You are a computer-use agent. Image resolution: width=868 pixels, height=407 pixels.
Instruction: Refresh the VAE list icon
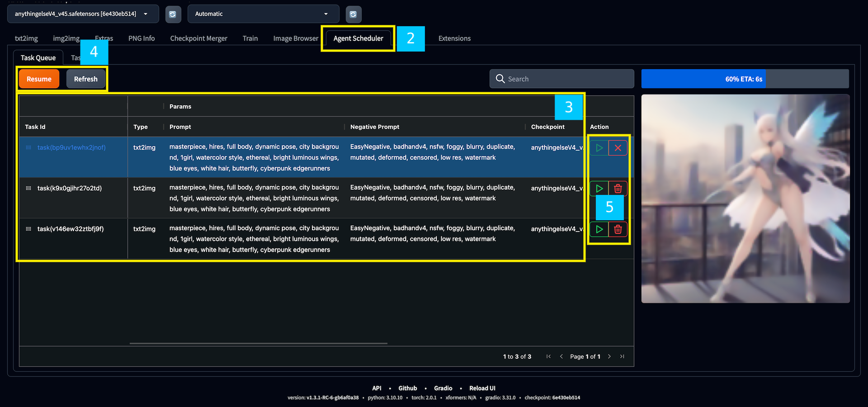coord(354,14)
